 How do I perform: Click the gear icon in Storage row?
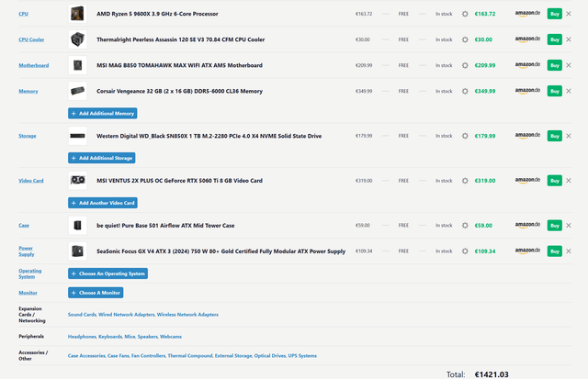tap(465, 136)
